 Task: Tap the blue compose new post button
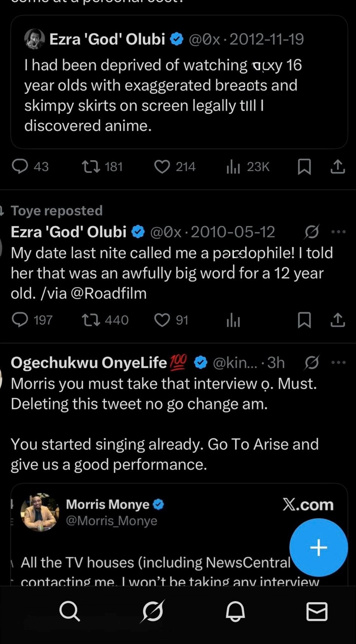click(x=318, y=548)
